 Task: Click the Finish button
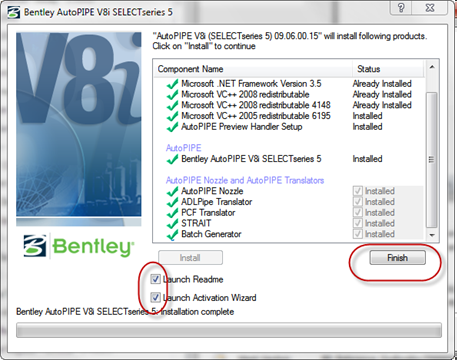pos(397,258)
